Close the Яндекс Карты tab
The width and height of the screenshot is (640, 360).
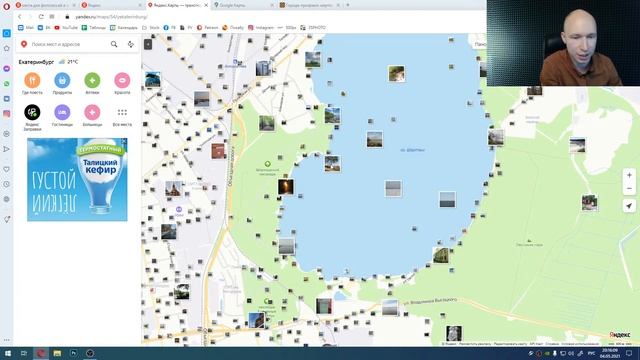pyautogui.click(x=206, y=5)
